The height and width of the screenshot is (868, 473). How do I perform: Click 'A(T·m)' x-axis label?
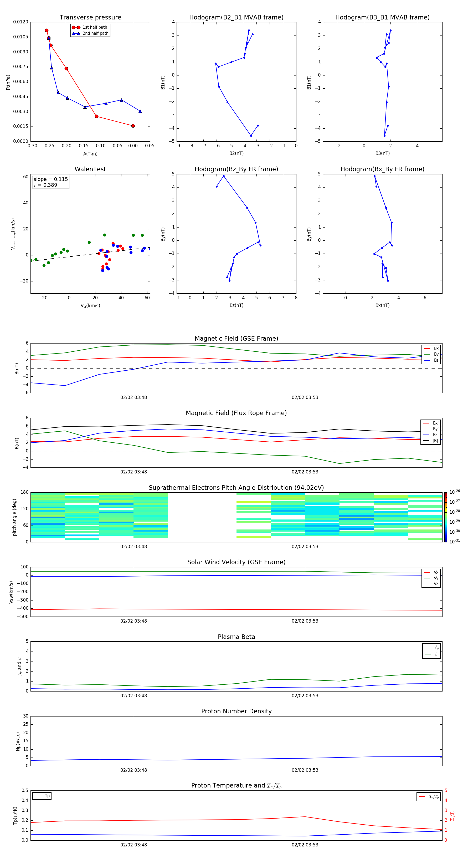coord(90,154)
